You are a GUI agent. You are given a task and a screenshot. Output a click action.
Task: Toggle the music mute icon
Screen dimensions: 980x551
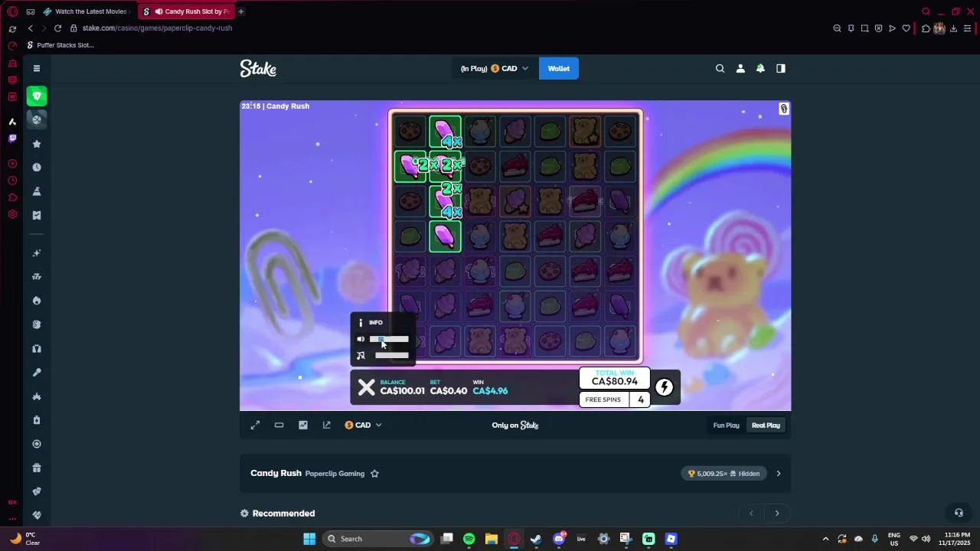[x=361, y=355]
